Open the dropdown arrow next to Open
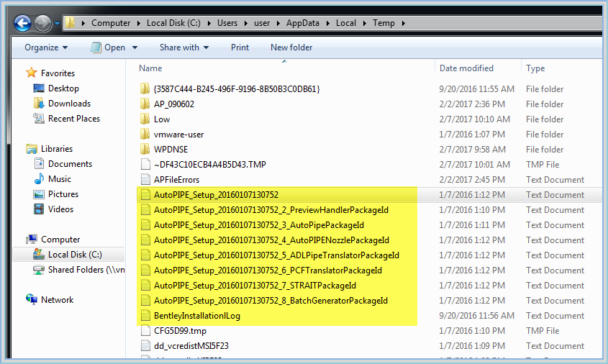Viewport: 608px width, 364px height. click(x=135, y=47)
